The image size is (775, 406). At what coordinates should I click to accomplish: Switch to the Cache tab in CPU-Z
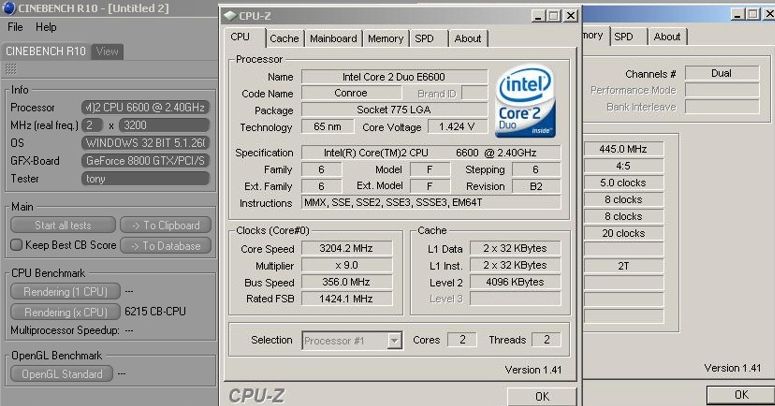(284, 38)
